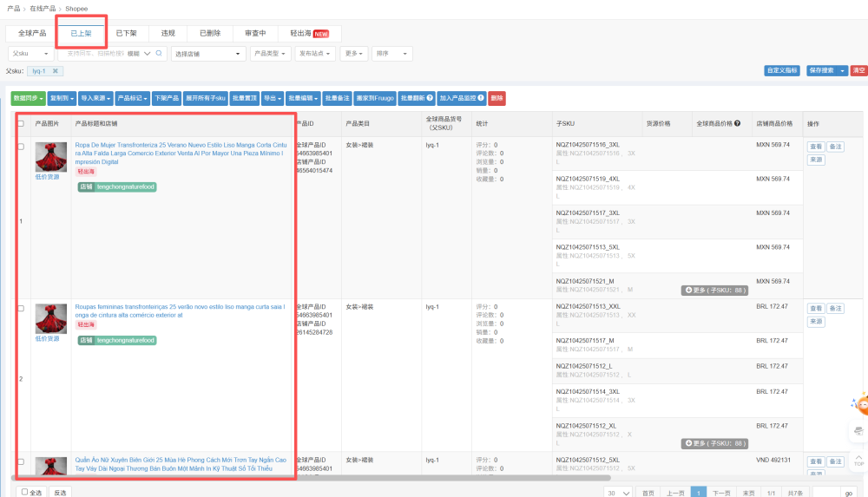Switch to the 轻出海 NEW tab

[310, 33]
